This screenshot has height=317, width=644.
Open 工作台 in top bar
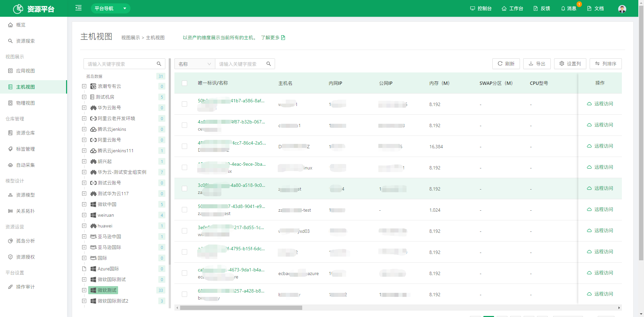pyautogui.click(x=512, y=8)
